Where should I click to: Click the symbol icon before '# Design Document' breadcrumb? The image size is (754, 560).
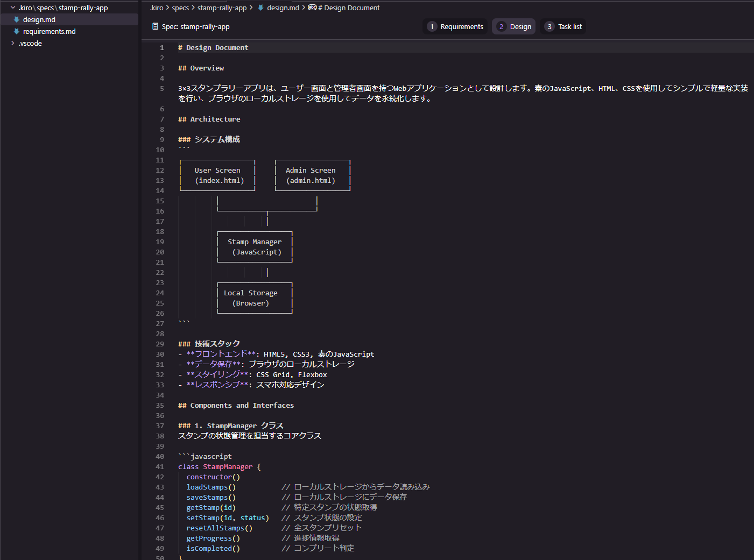click(x=312, y=8)
